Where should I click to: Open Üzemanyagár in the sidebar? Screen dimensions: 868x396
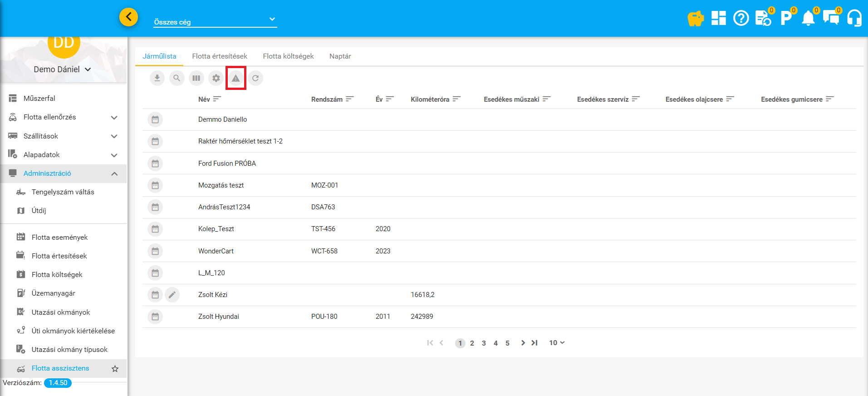[x=53, y=293]
